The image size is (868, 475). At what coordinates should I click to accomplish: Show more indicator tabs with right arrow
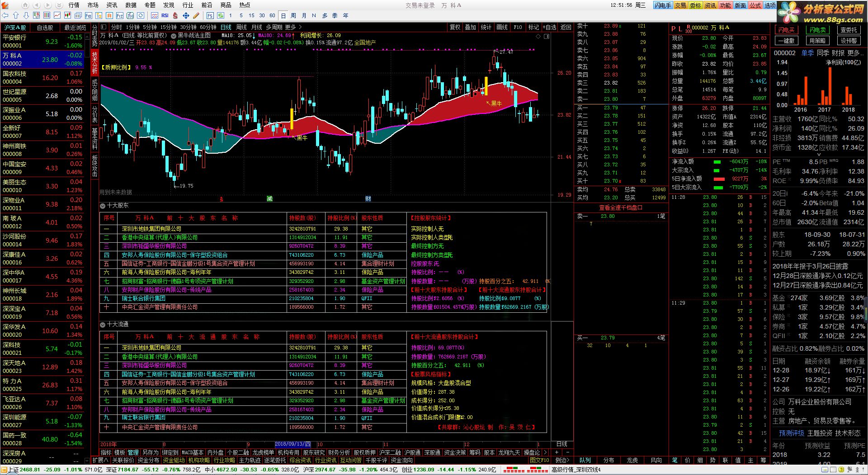546,452
